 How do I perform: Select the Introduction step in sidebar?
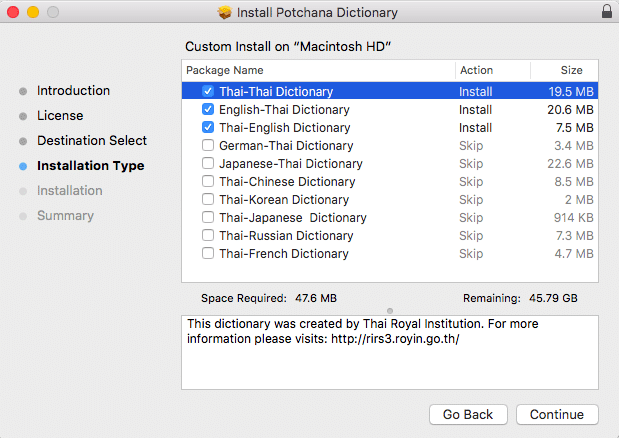pyautogui.click(x=73, y=91)
